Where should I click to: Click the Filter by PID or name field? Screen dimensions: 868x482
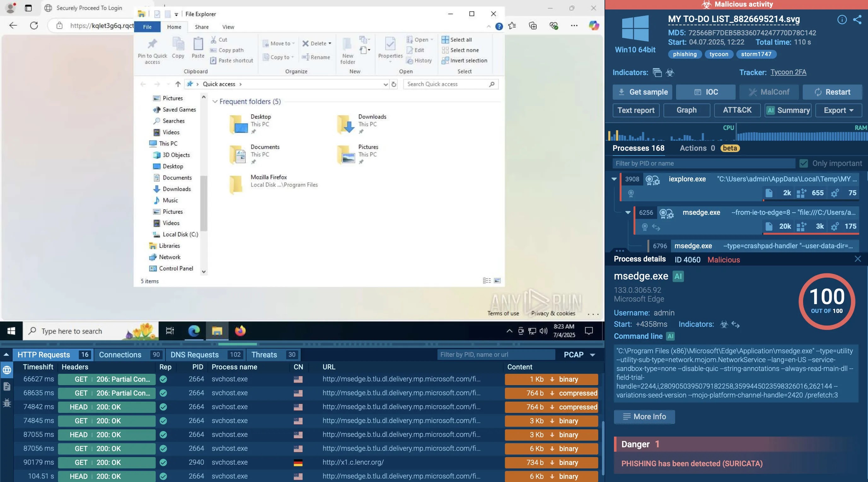click(x=703, y=163)
